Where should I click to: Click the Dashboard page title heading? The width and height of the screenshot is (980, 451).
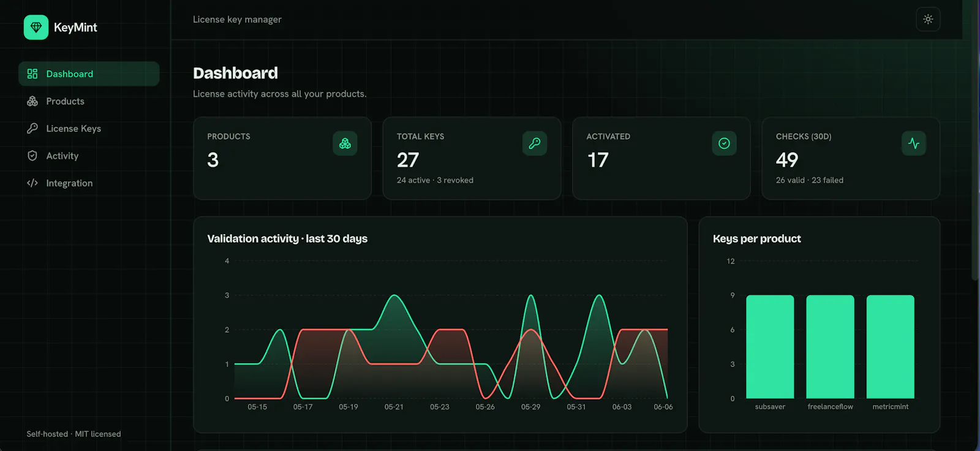235,73
